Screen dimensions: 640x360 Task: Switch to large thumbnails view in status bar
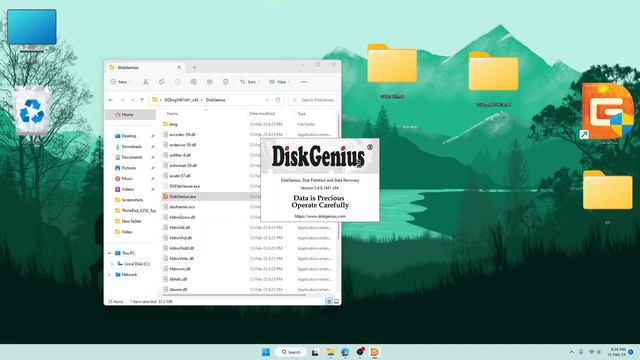pos(336,301)
